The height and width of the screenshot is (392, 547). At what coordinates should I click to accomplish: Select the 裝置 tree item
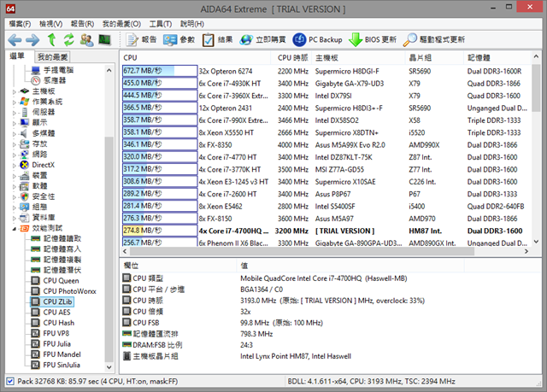[x=39, y=175]
